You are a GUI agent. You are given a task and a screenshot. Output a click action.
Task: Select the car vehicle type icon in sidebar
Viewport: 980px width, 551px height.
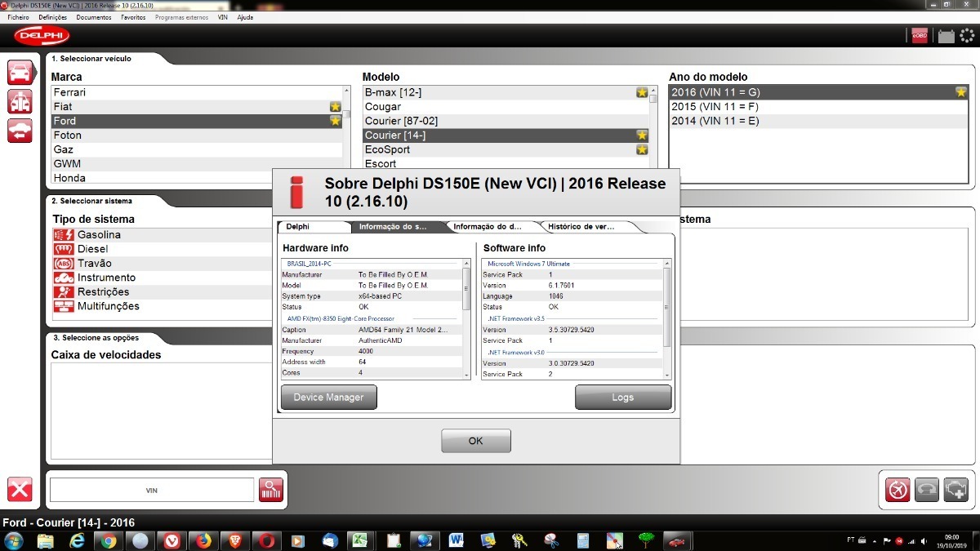point(20,73)
